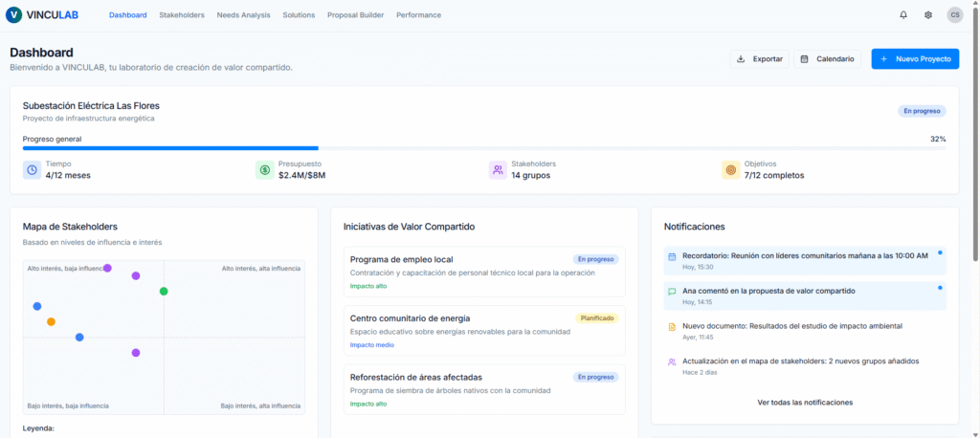Click the green dollar Presupuesto icon
The image size is (980, 438).
coord(265,170)
